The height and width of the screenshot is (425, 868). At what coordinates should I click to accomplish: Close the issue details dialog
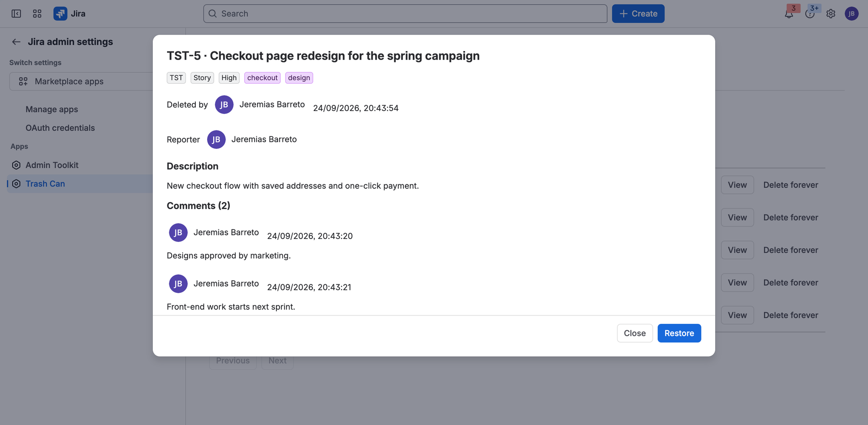pos(634,333)
